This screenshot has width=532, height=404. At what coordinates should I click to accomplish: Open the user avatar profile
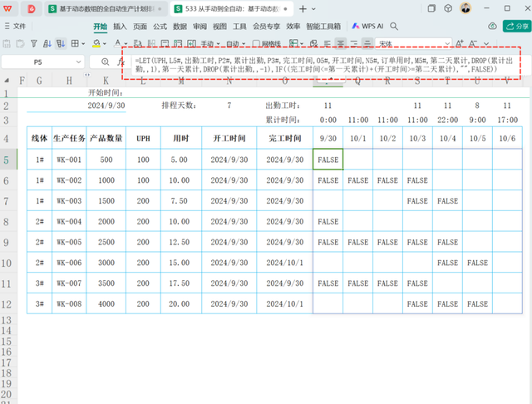click(465, 8)
